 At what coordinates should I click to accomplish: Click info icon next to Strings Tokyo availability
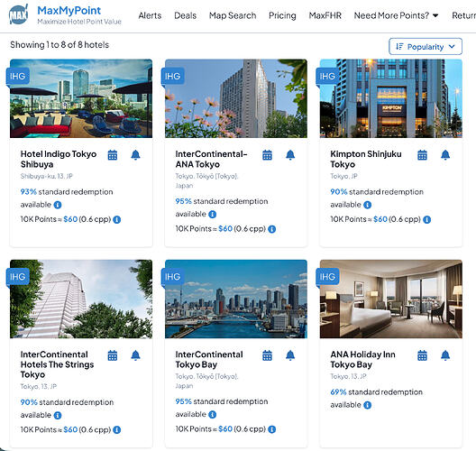58,415
